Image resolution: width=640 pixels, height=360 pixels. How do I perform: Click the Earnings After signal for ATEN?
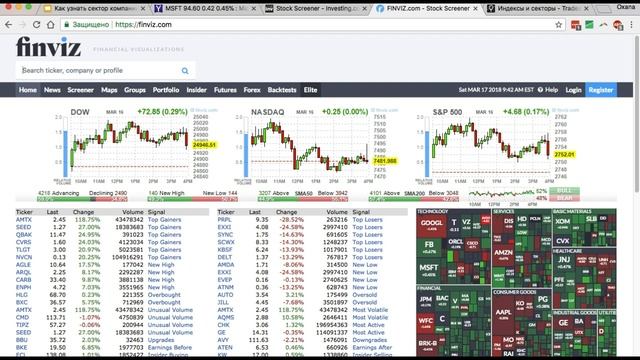[372, 347]
